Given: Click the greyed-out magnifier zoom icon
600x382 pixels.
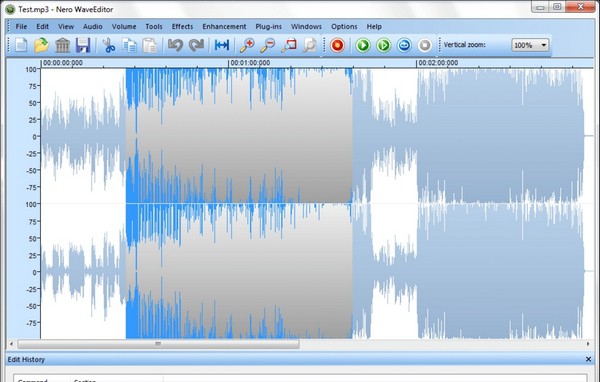Looking at the screenshot, I should click(x=309, y=45).
